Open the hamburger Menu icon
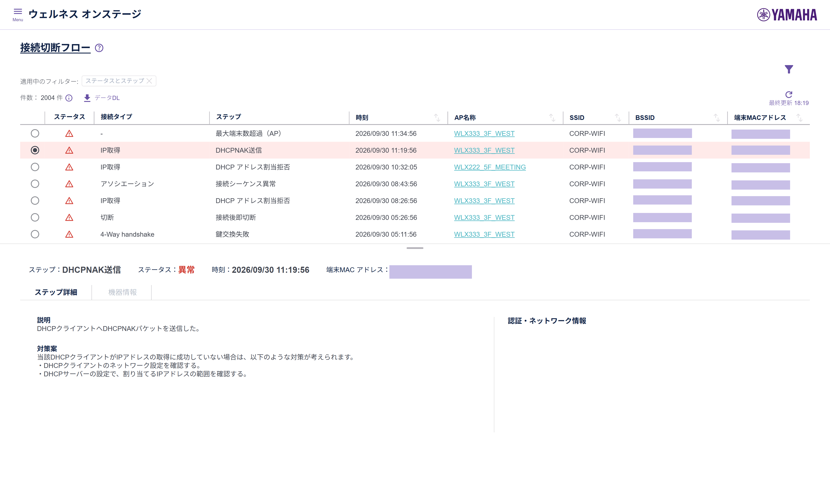The height and width of the screenshot is (504, 830). 18,14
